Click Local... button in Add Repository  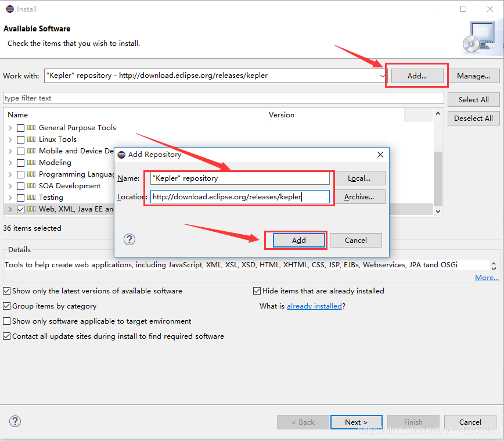[x=359, y=178]
